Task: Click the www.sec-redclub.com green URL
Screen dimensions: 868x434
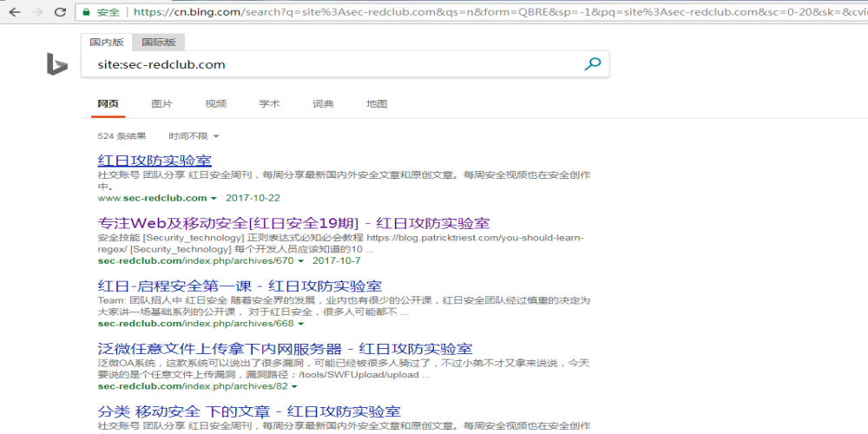Action: 152,198
